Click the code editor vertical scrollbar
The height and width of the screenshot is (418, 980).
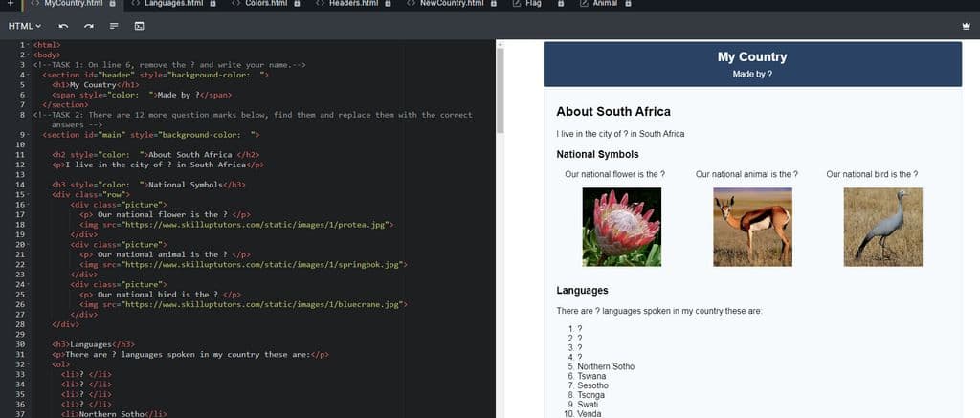499,86
